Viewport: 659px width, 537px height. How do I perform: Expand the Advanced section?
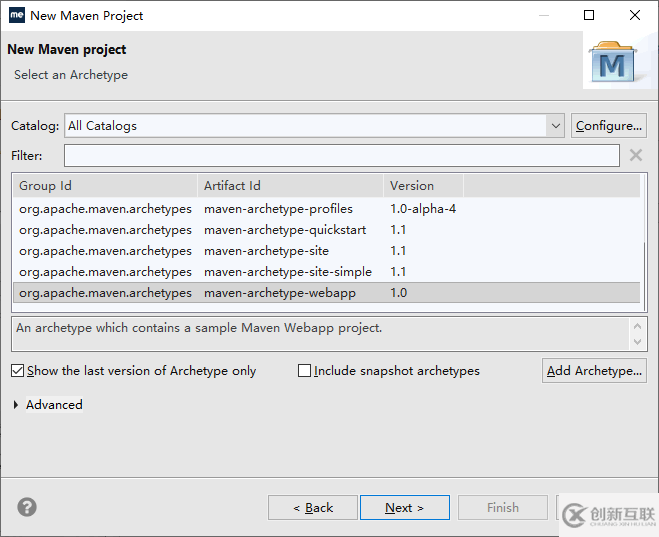tap(17, 405)
